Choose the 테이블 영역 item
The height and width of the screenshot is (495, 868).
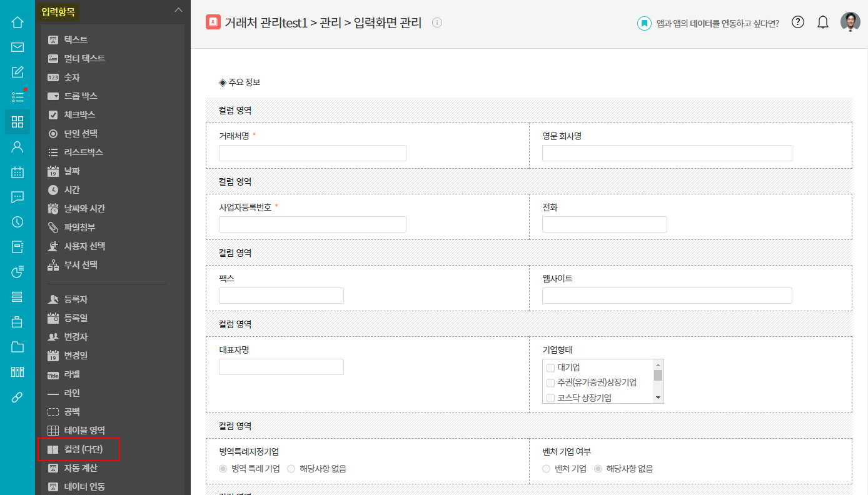click(84, 431)
